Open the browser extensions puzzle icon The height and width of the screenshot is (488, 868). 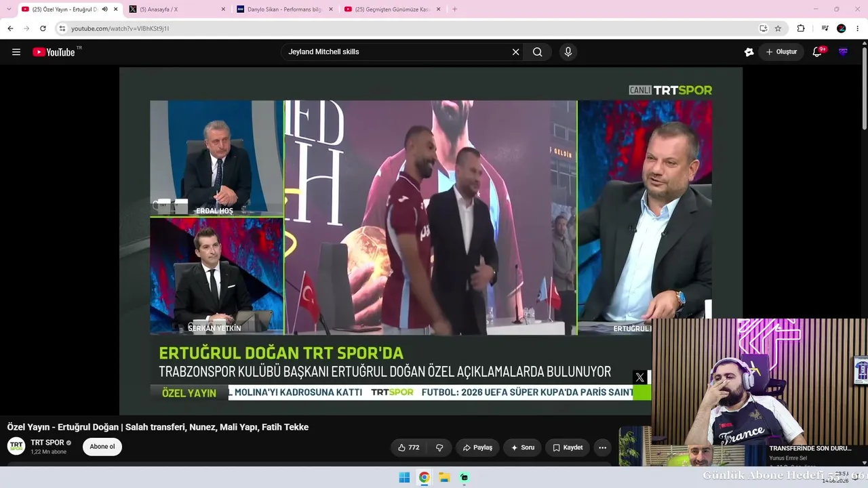pos(801,28)
